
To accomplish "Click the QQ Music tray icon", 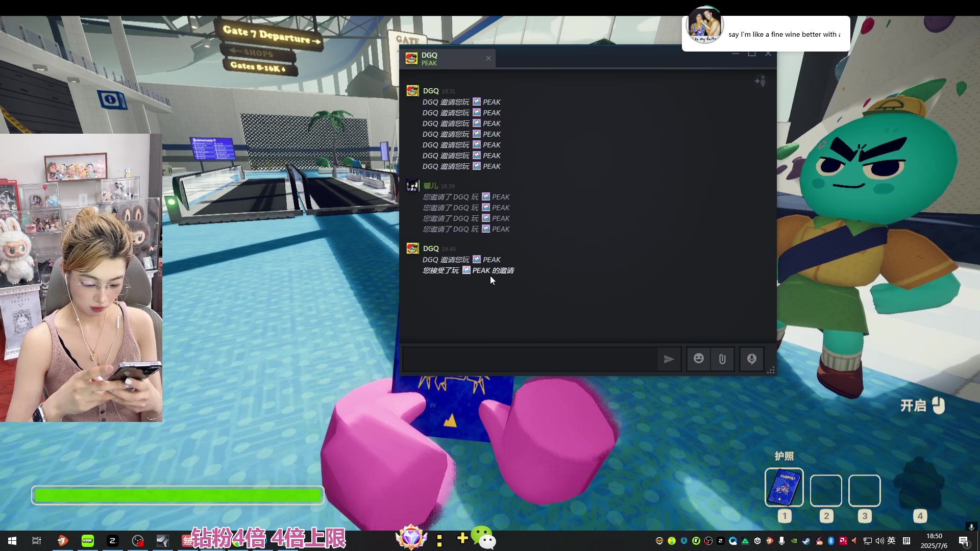I will (672, 541).
